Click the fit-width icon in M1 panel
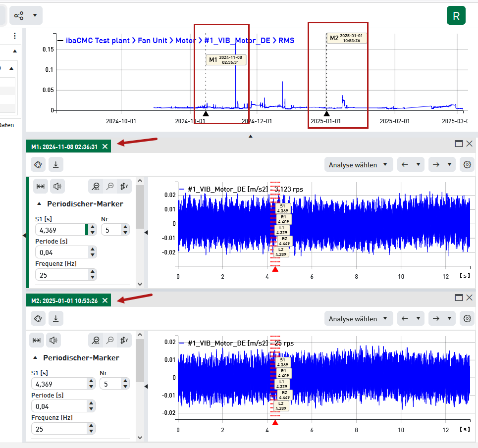 pyautogui.click(x=41, y=186)
